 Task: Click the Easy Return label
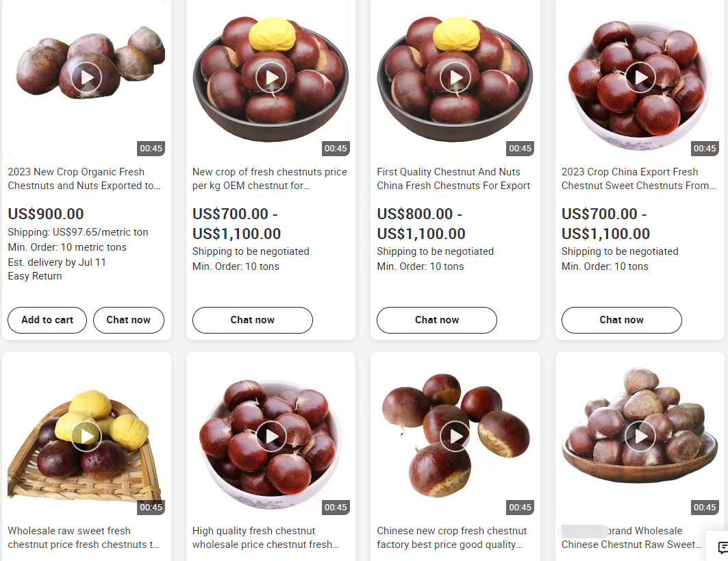(x=35, y=276)
